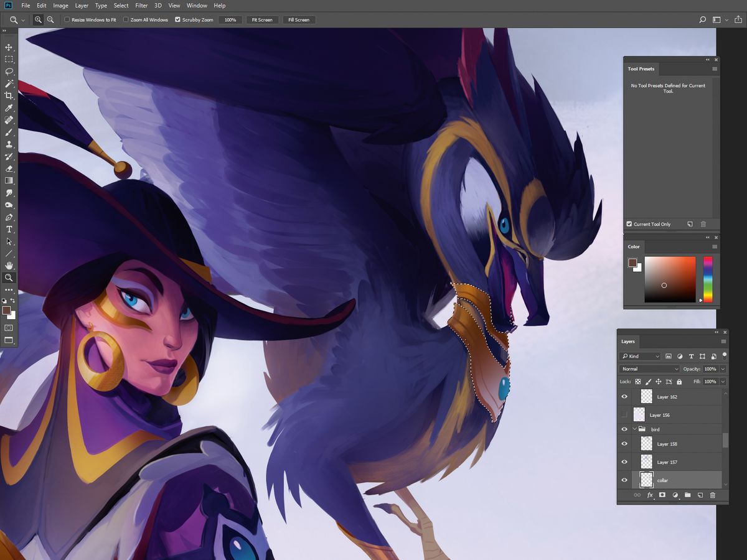Viewport: 747px width, 560px height.
Task: Hide Layer 158 with its eye toggle
Action: click(x=624, y=444)
